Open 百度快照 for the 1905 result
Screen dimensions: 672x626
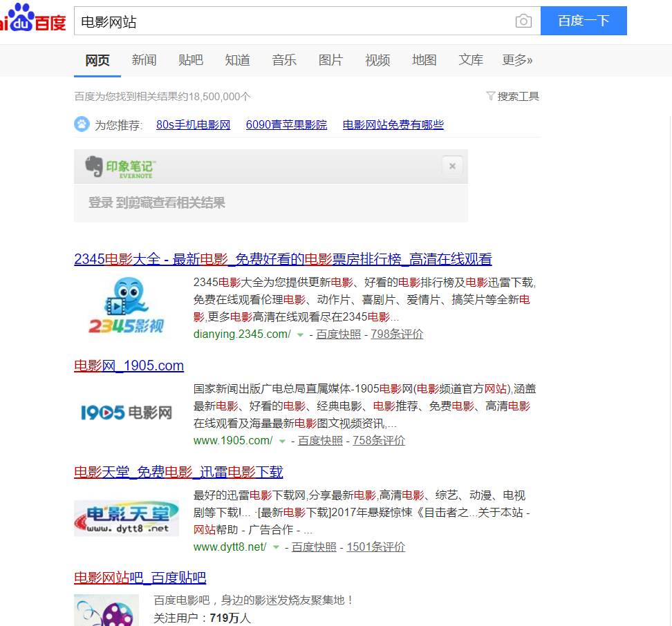point(320,440)
